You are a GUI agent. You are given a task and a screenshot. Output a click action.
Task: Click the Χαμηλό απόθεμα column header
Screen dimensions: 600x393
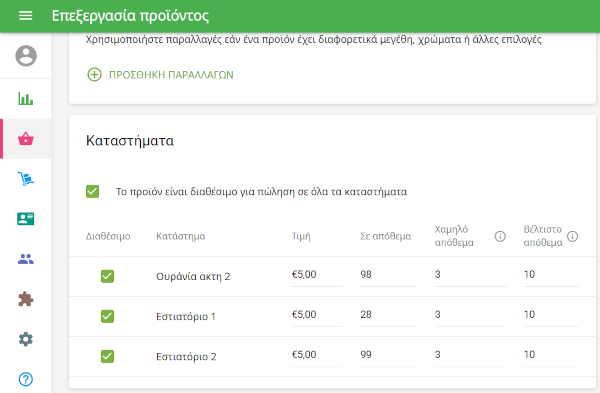454,236
